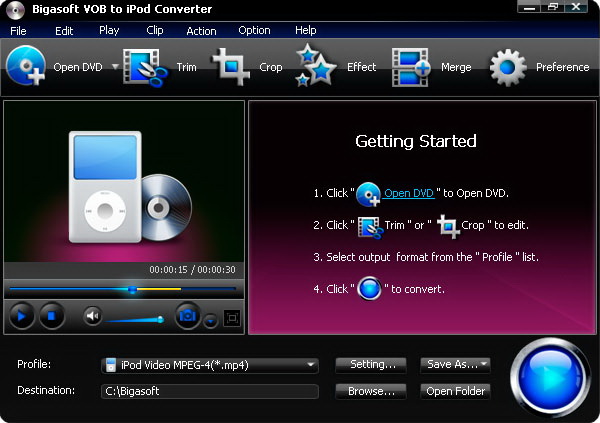Click the Open Folder button

455,391
